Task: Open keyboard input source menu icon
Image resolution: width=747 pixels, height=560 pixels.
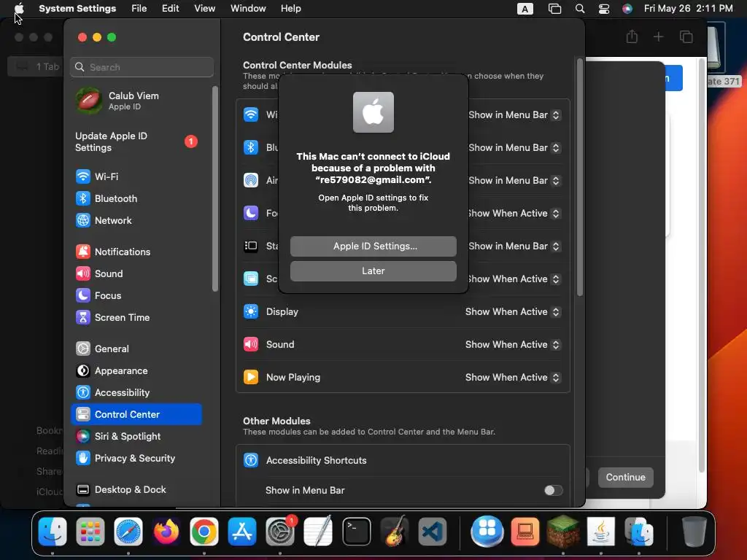Action: tap(525, 9)
